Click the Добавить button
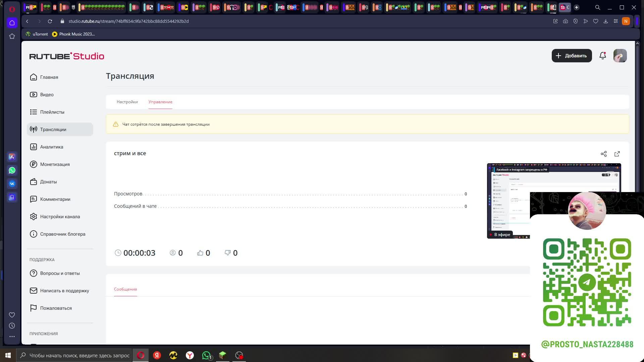This screenshot has width=644, height=362. (x=572, y=56)
